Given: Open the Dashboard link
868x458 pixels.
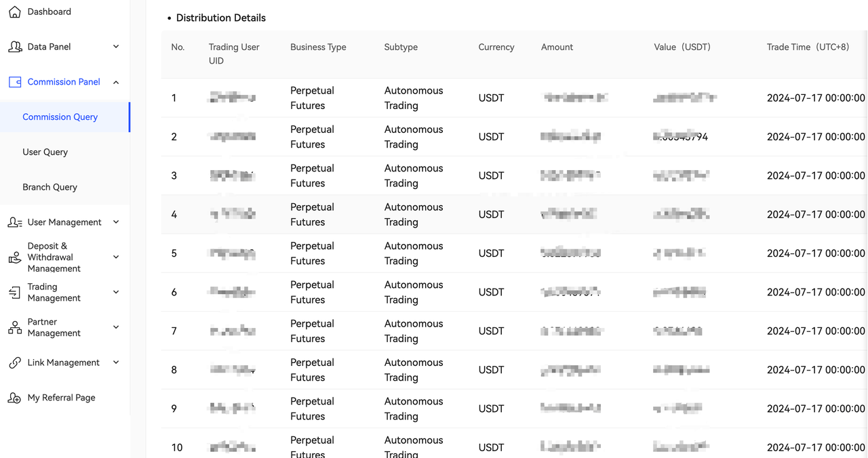Looking at the screenshot, I should point(50,12).
